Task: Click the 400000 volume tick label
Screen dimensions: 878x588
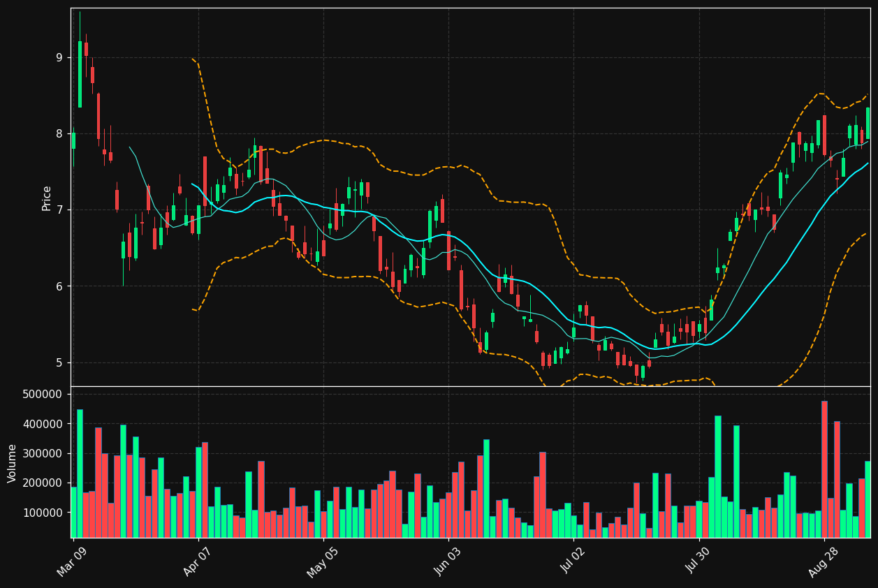Action: click(43, 424)
